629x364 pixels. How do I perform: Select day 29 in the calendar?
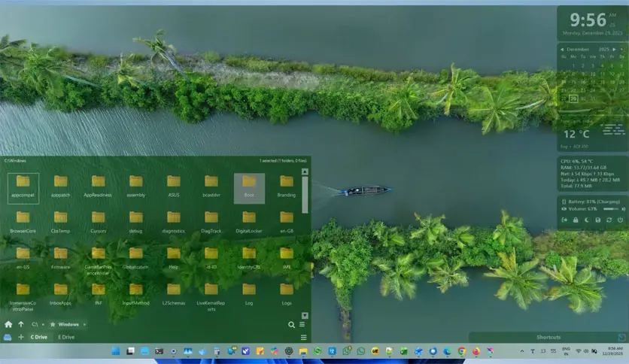[x=573, y=99]
